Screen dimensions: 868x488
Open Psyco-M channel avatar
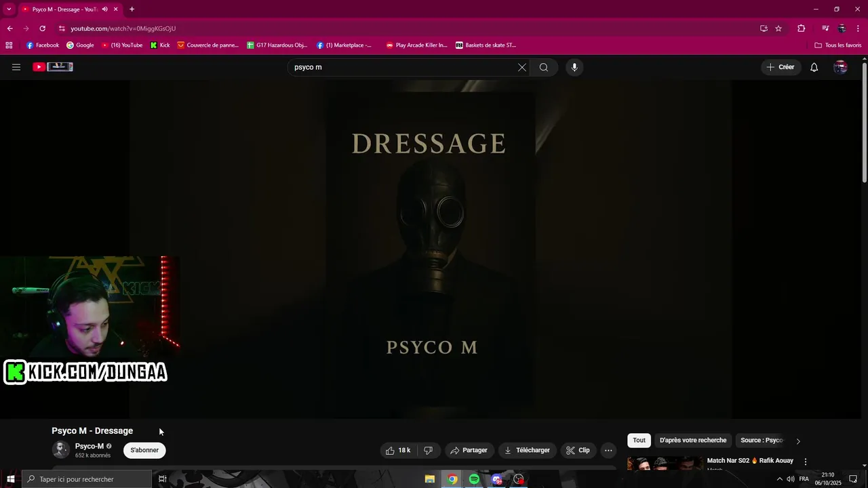tap(61, 449)
